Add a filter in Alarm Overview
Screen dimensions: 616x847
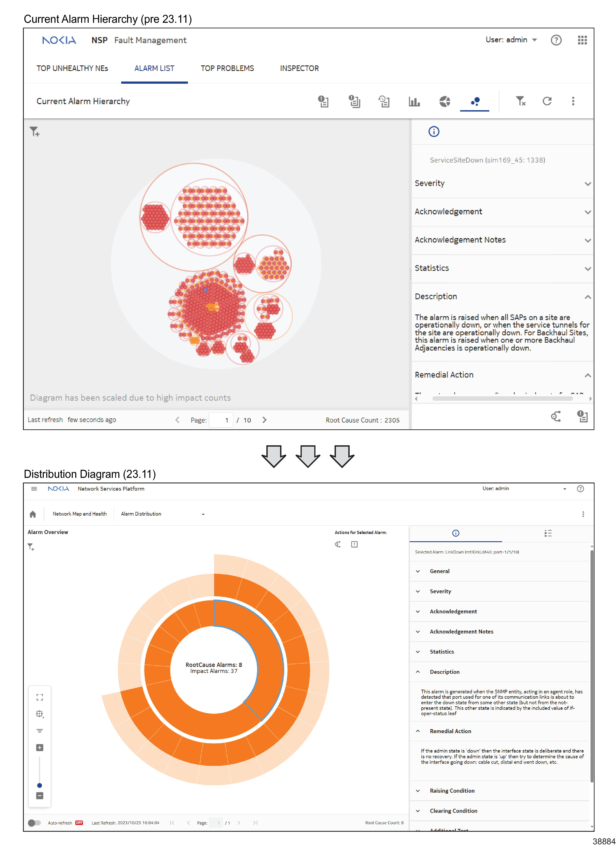coord(31,547)
